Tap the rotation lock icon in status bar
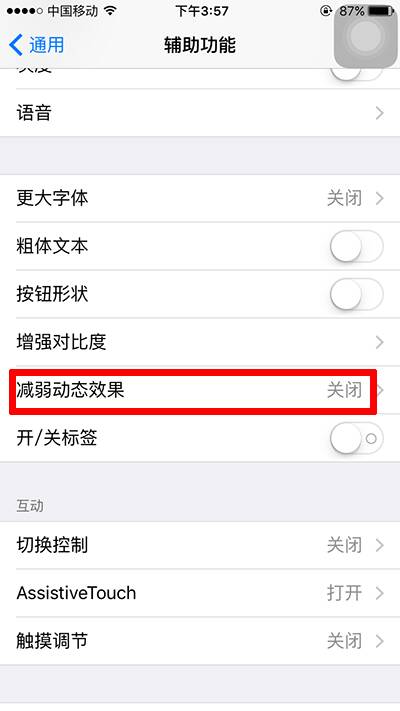Image resolution: width=400 pixels, height=711 pixels. 326,10
